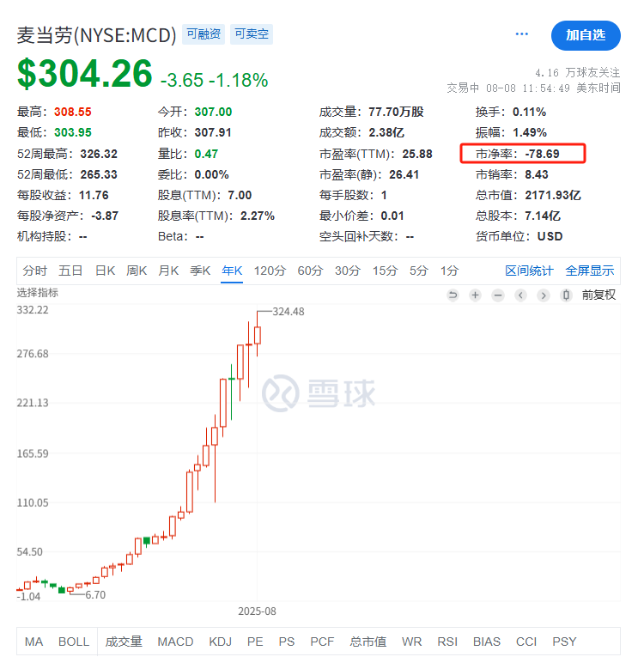Click the 52周最高 value 326.32
This screenshot has width=644, height=657.
[99, 154]
